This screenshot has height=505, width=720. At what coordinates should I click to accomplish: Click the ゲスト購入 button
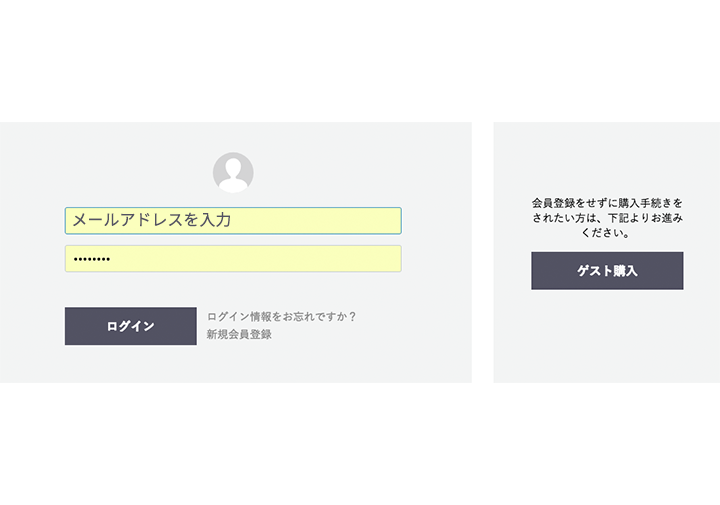point(607,271)
